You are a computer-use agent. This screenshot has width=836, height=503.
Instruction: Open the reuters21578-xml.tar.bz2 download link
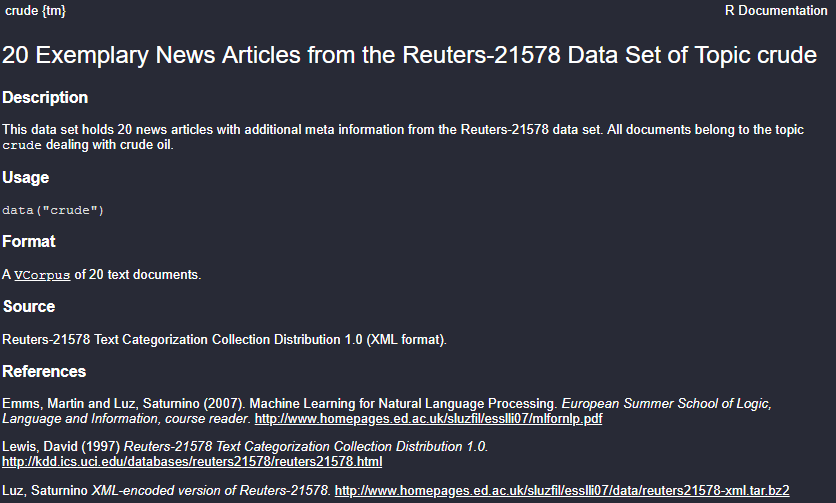562,490
